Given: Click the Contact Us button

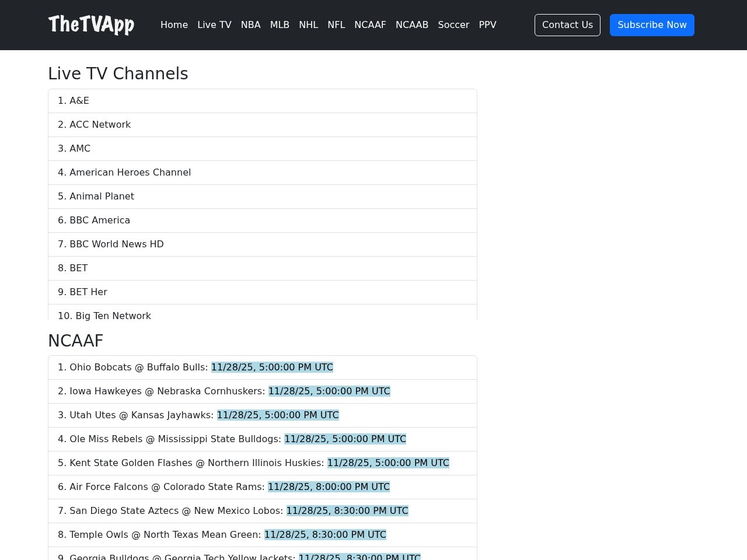Looking at the screenshot, I should [567, 24].
